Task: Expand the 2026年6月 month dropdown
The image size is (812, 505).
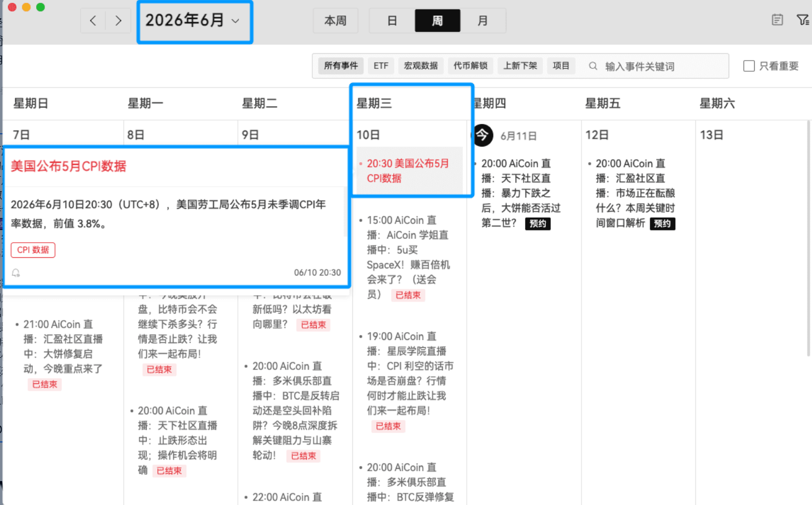Action: (x=194, y=21)
